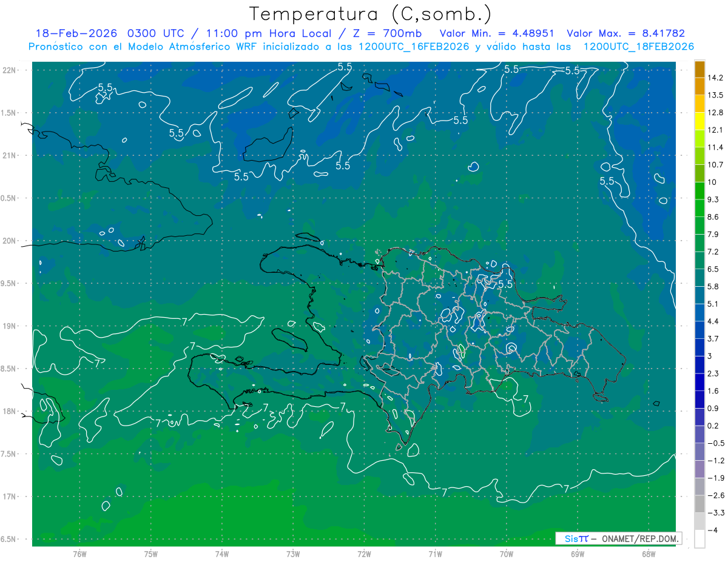Click the '9.3' colorbar label
The width and height of the screenshot is (728, 562).
pos(713,199)
